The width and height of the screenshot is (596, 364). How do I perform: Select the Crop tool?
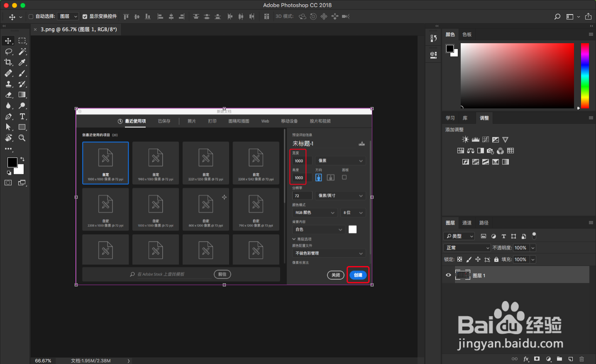coord(8,62)
